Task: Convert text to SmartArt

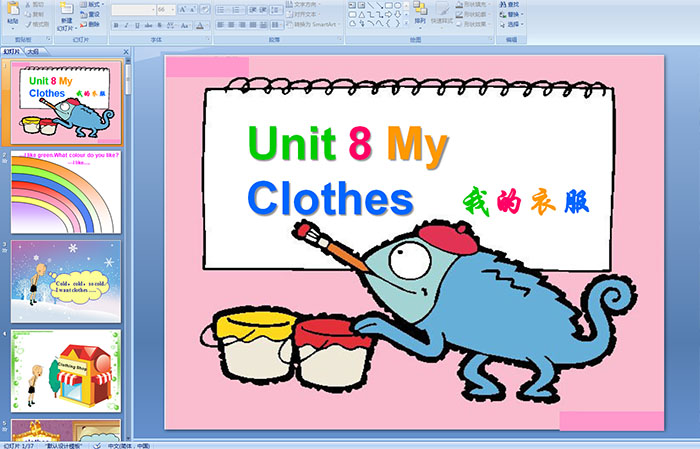Action: (313, 24)
